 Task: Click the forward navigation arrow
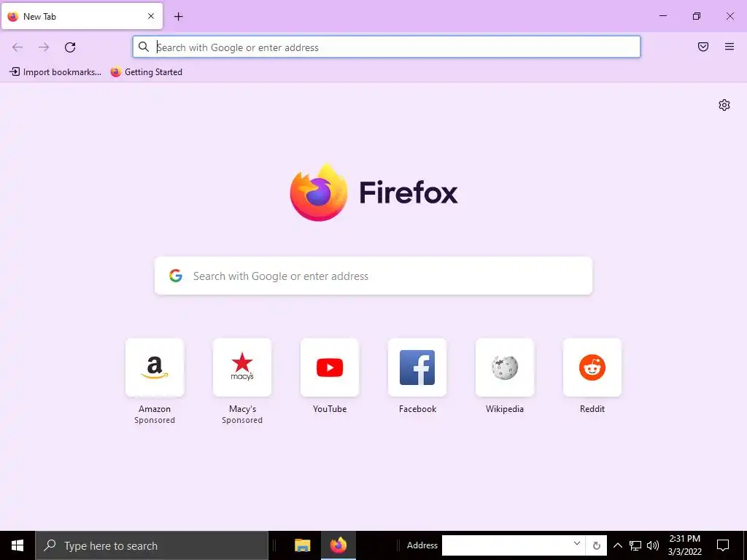coord(44,47)
